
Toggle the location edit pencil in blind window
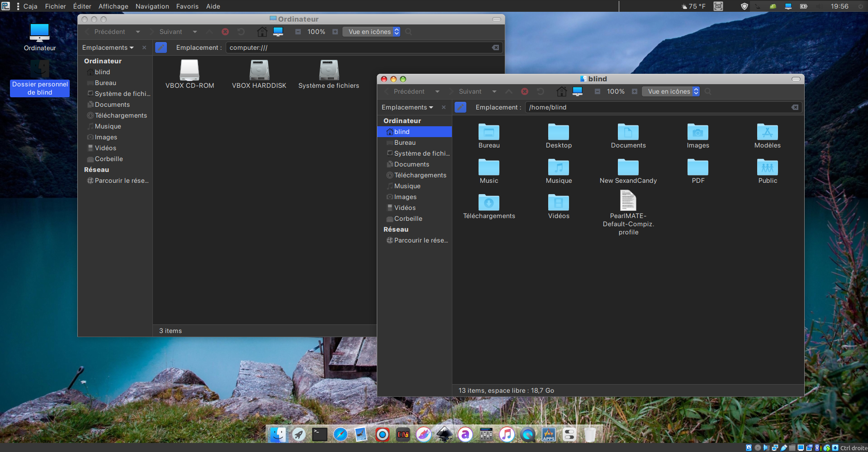click(x=460, y=107)
